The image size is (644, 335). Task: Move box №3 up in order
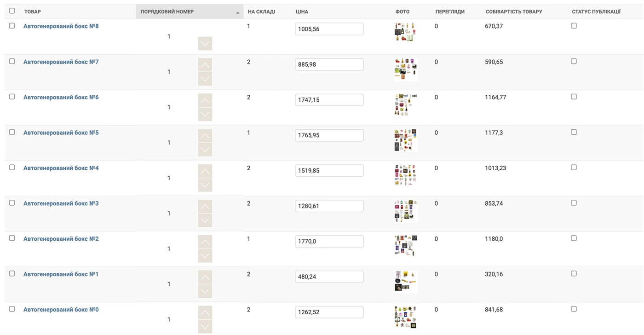click(x=205, y=207)
